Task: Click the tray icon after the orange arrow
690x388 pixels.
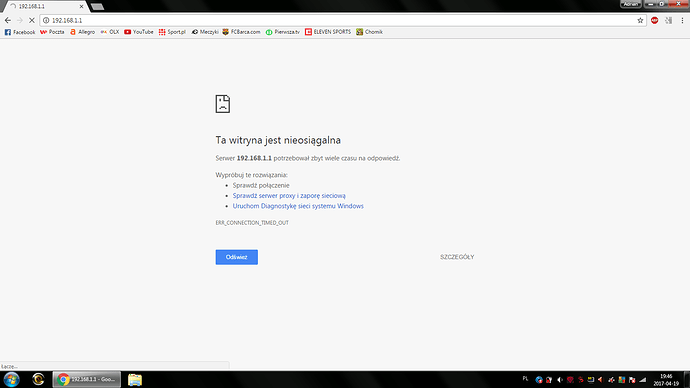Action: (611, 380)
